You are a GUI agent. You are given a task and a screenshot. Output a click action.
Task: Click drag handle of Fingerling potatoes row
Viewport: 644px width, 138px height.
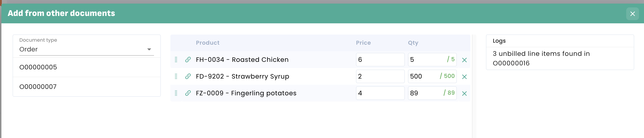(176, 93)
